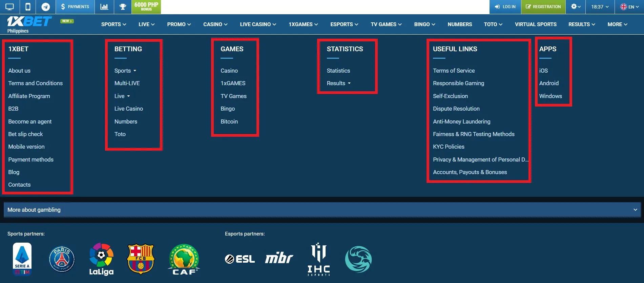Open the settings gear dropdown
Image resolution: width=644 pixels, height=283 pixels.
[x=576, y=7]
